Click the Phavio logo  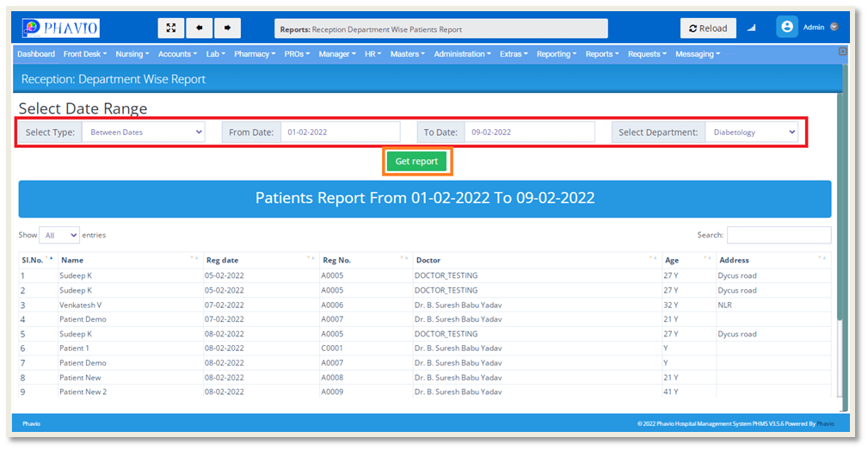(61, 28)
